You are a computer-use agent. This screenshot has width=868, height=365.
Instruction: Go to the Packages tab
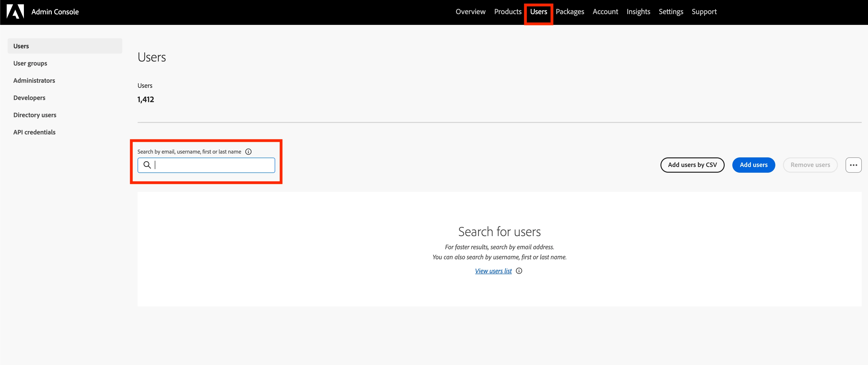tap(570, 12)
